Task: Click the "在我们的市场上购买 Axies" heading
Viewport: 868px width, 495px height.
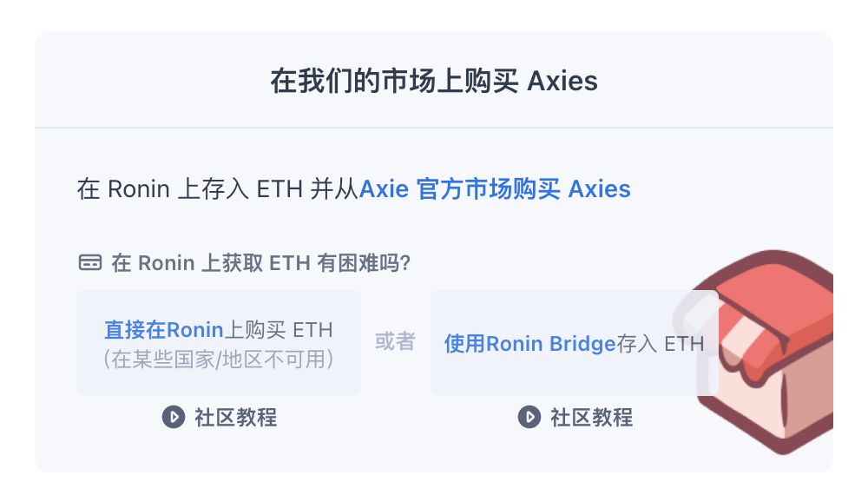Action: pos(433,82)
